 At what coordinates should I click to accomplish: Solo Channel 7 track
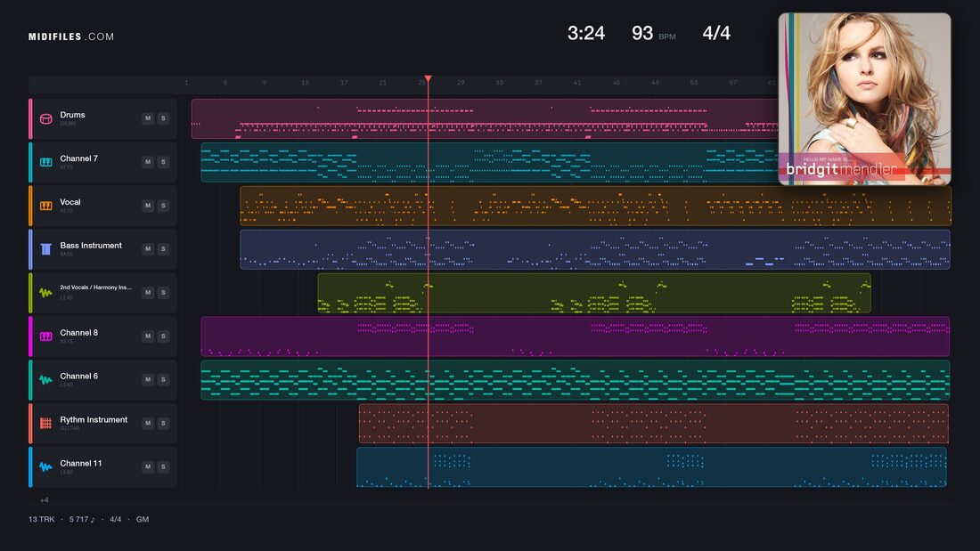click(x=163, y=162)
